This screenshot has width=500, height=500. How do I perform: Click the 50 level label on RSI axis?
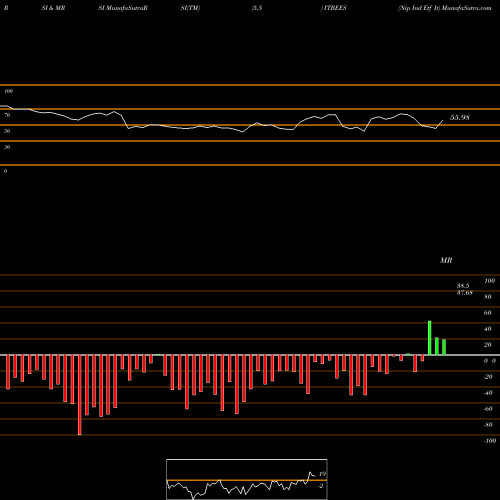7,131
